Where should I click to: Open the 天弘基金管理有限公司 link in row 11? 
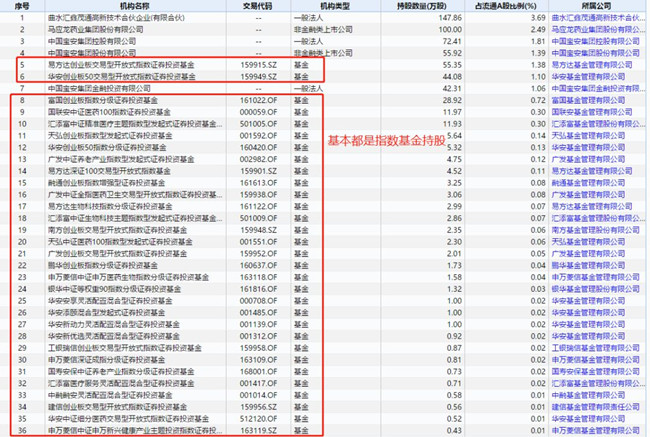pyautogui.click(x=588, y=136)
